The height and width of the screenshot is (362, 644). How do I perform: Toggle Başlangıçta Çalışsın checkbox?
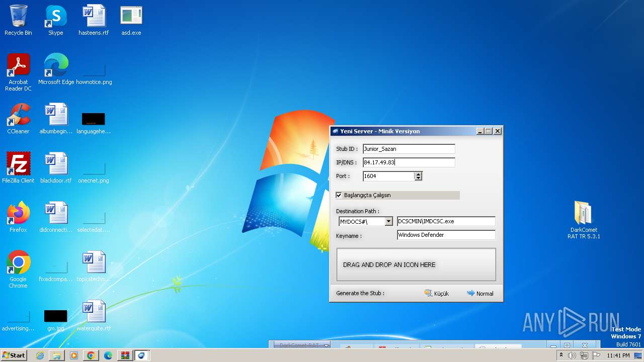[339, 195]
